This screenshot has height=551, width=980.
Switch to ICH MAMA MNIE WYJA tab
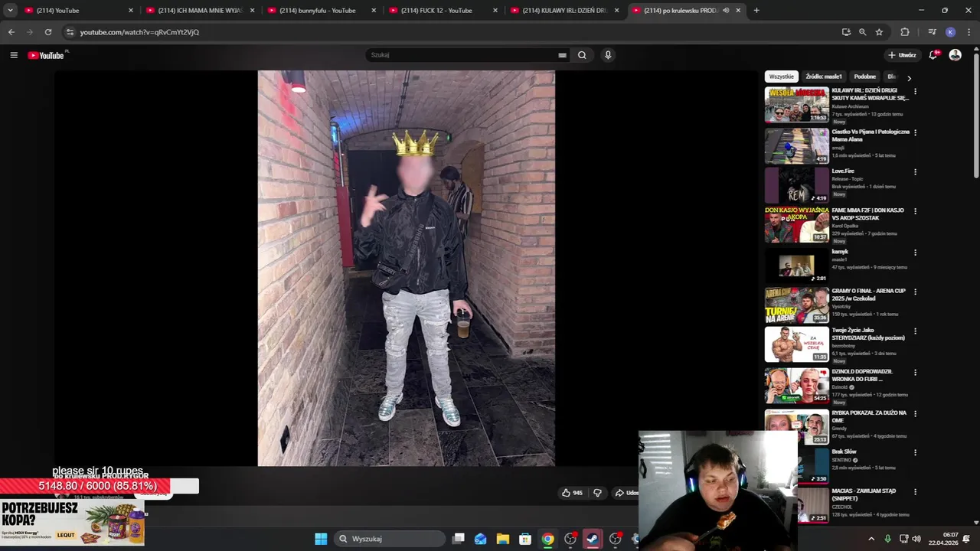[199, 11]
